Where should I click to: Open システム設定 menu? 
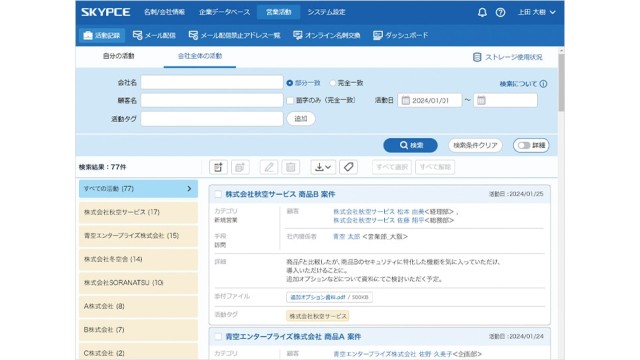[x=327, y=12]
